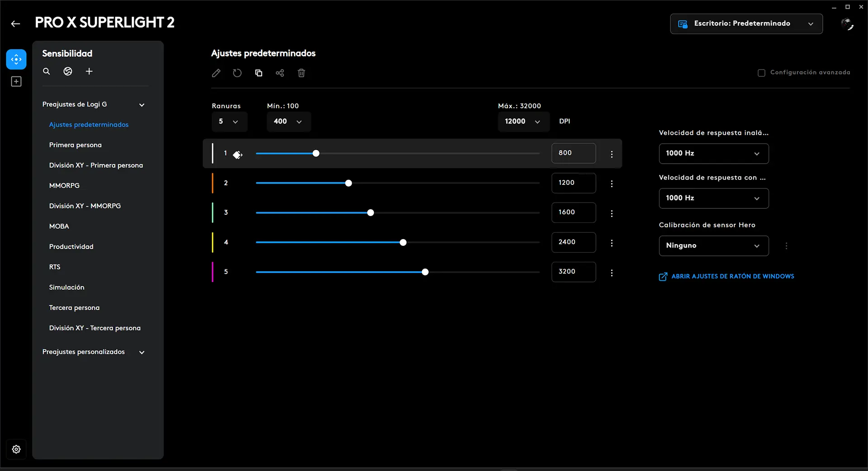Open settings gear at bottom left
This screenshot has width=868, height=471.
pyautogui.click(x=16, y=449)
